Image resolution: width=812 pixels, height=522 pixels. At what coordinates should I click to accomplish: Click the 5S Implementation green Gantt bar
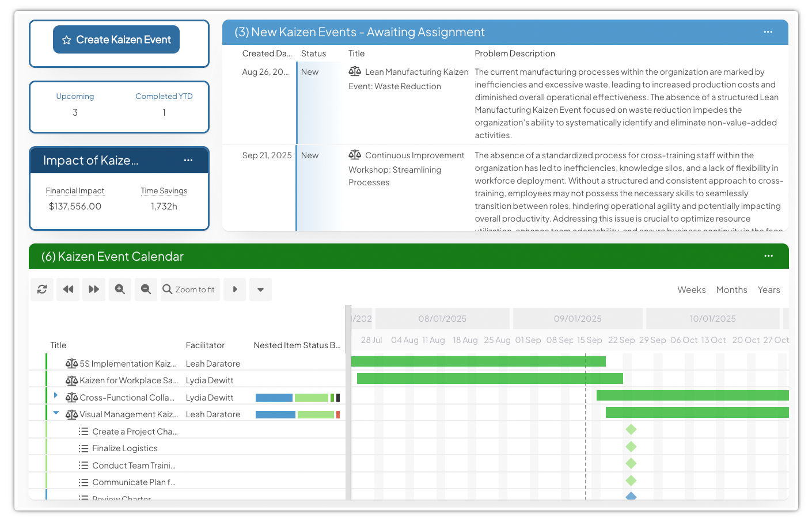click(x=478, y=361)
